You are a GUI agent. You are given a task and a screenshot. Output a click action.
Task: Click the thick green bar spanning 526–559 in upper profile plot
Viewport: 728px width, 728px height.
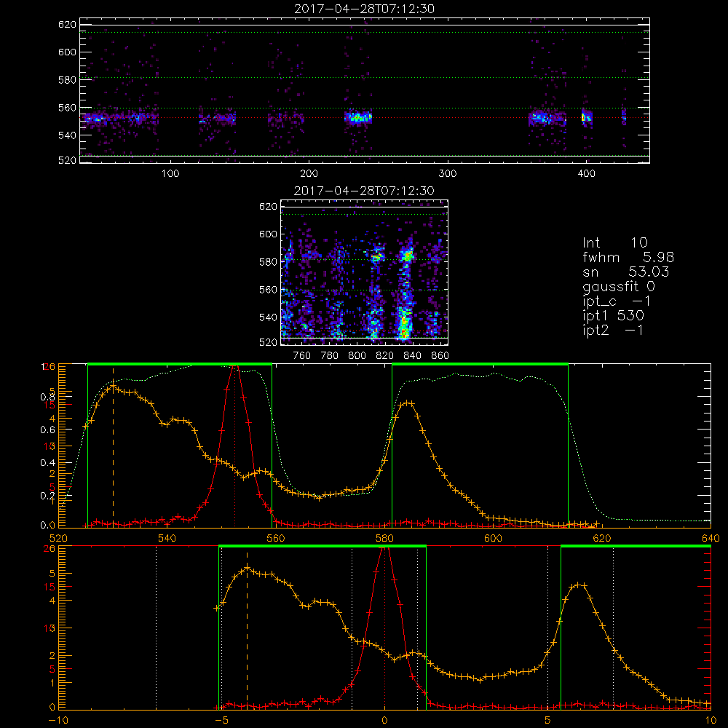(x=180, y=364)
